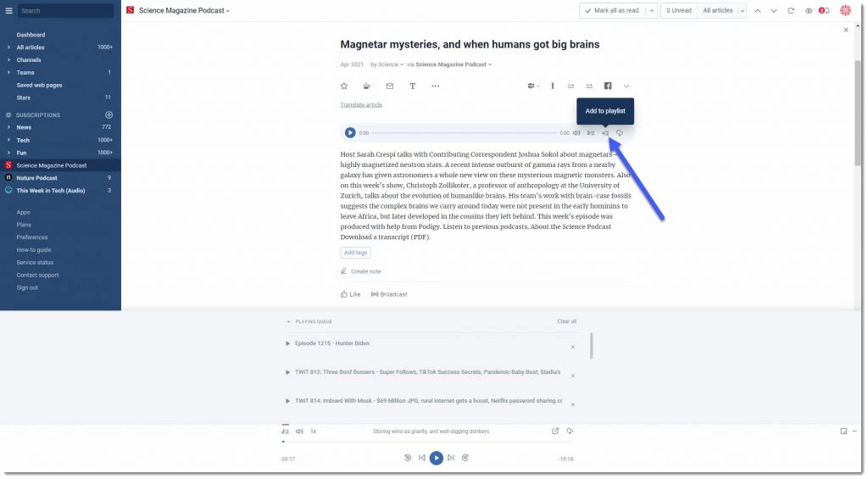Click the read later cup icon
Image resolution: width=868 pixels, height=479 pixels.
366,86
